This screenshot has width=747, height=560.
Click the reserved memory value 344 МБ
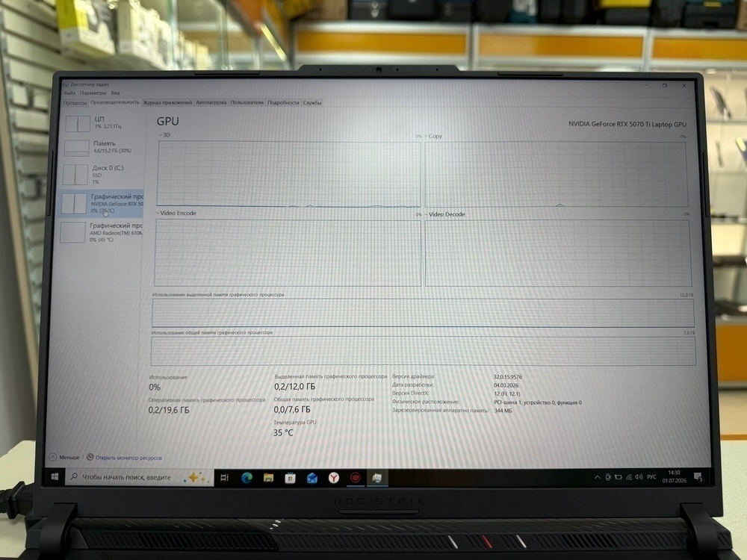pos(503,411)
